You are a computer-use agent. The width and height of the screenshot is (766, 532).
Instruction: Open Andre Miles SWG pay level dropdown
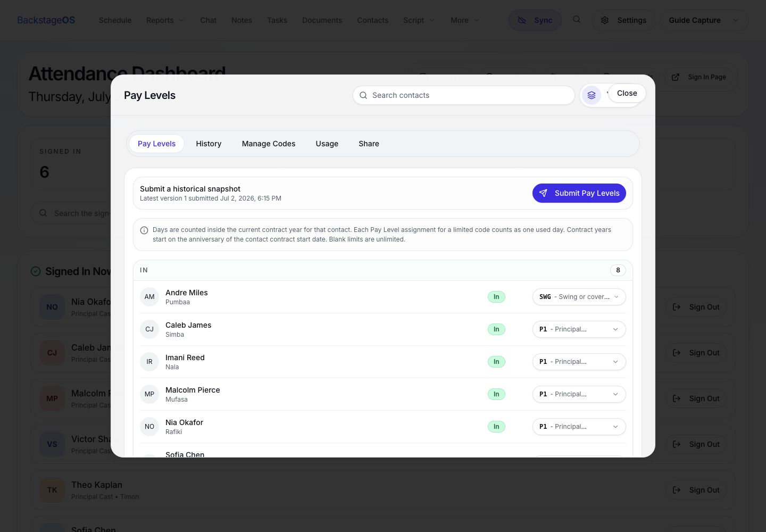[579, 297]
